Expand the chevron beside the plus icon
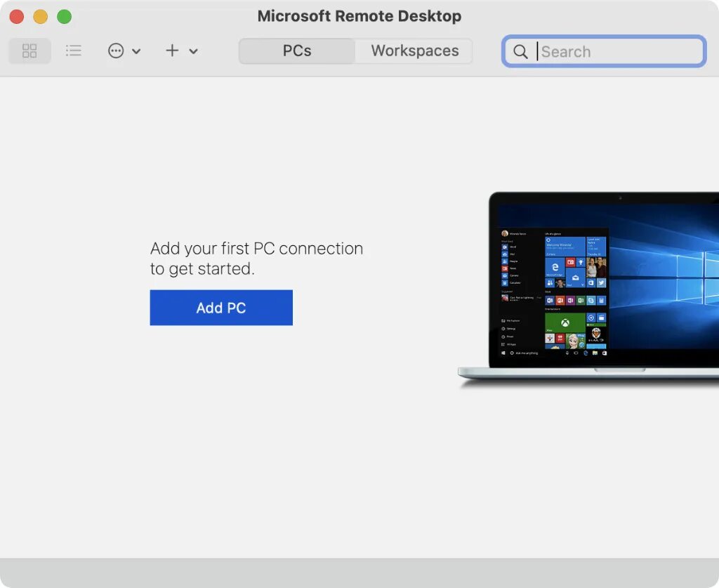Image resolution: width=719 pixels, height=588 pixels. [x=194, y=51]
